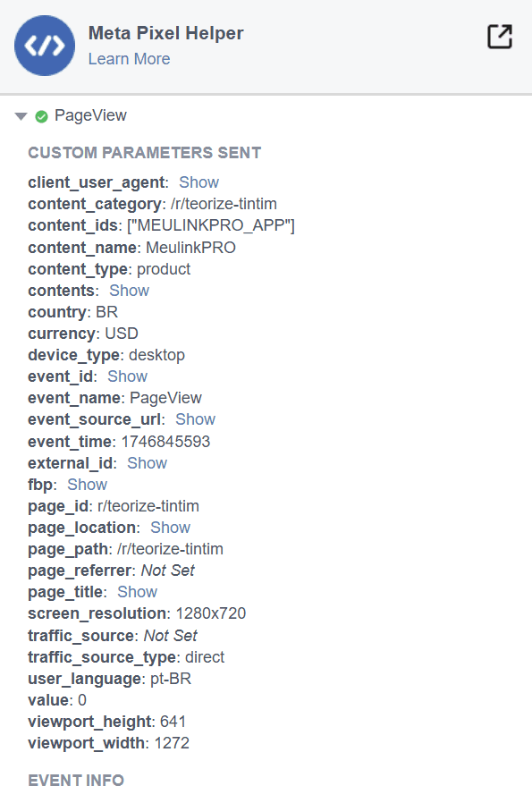Click the Meta Pixel Helper code logo
Viewport: 532px width, 803px height.
(x=45, y=46)
